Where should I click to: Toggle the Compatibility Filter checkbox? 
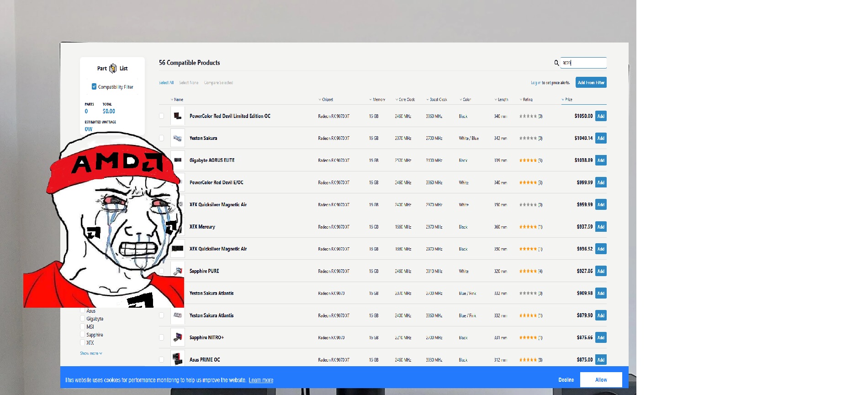click(94, 86)
